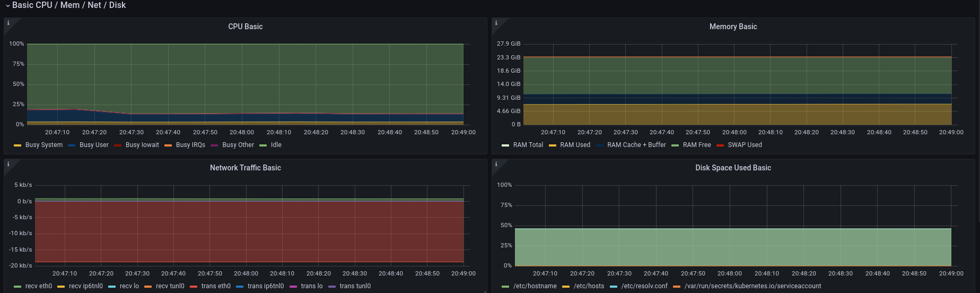This screenshot has height=293, width=980.
Task: Toggle /etc/resolv.conf series in disk legend
Action: (644, 286)
